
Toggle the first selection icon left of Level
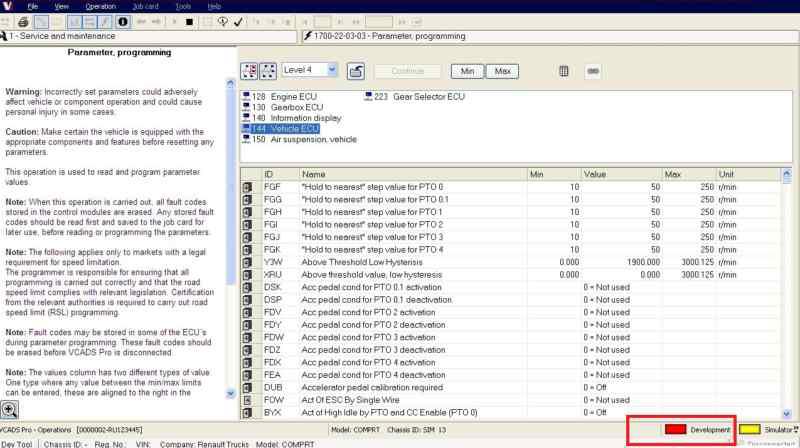250,71
